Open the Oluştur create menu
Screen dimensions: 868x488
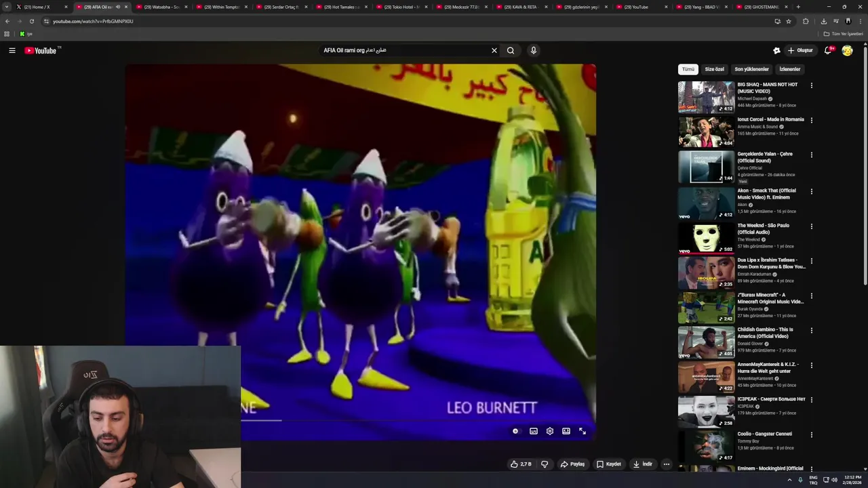tap(800, 50)
